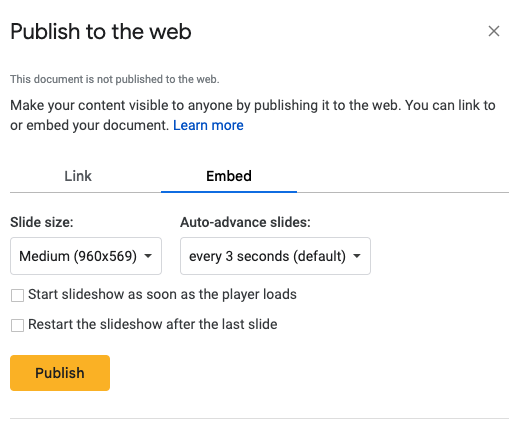Click the Restart the slideshow label text

click(153, 324)
